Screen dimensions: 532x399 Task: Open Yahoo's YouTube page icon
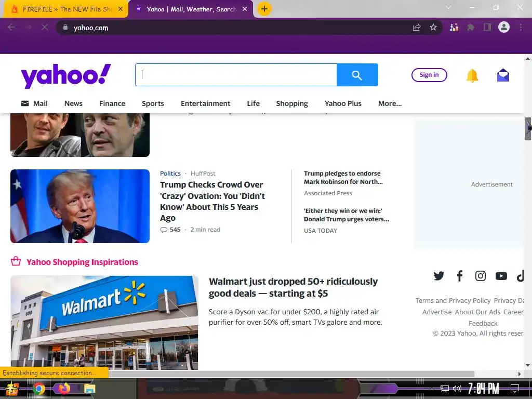[x=501, y=276]
